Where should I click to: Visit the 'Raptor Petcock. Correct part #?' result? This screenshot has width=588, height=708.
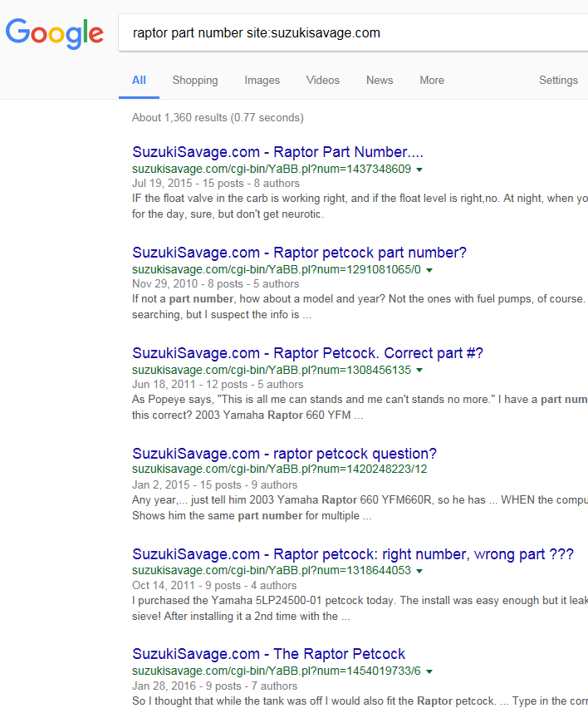click(307, 353)
